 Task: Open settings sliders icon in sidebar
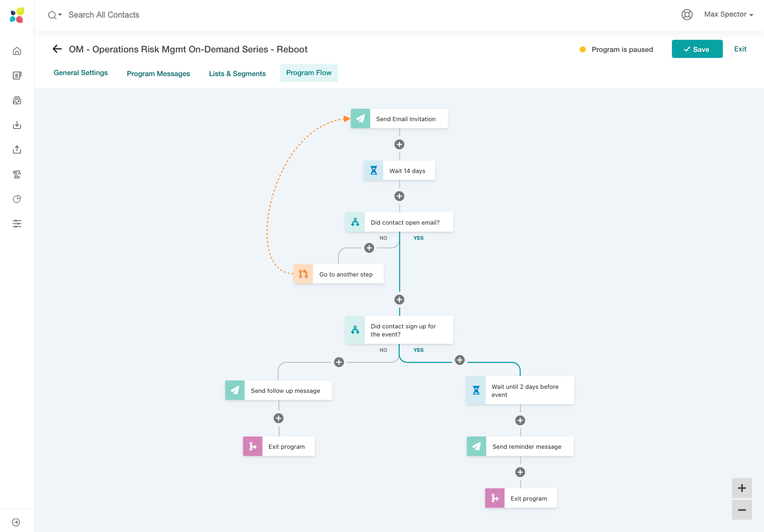[x=17, y=223]
